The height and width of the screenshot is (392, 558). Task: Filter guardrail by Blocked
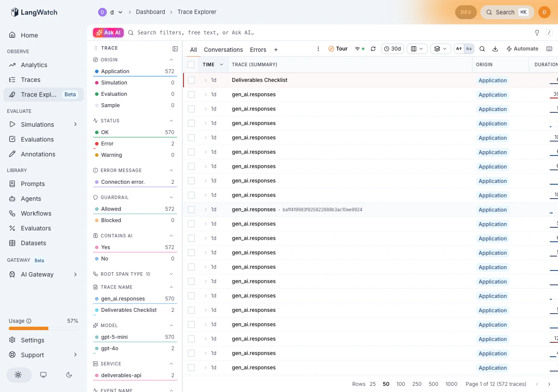click(x=135, y=220)
